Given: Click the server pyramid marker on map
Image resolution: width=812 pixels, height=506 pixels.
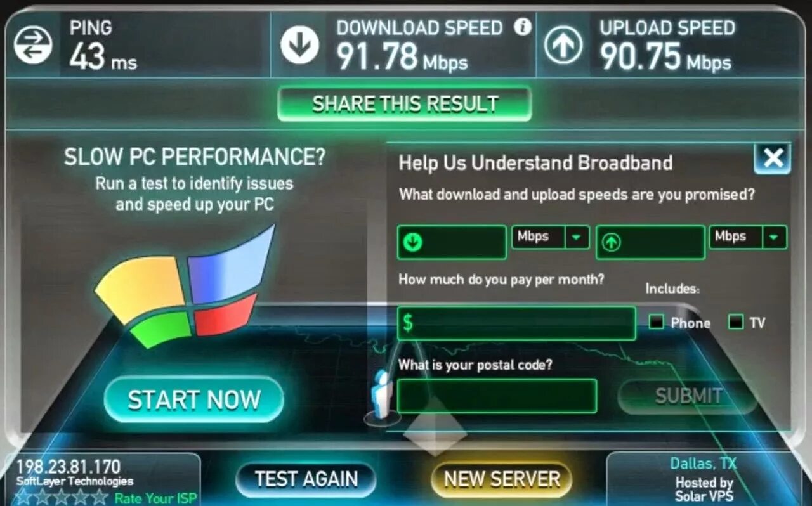Looking at the screenshot, I should 436,426.
